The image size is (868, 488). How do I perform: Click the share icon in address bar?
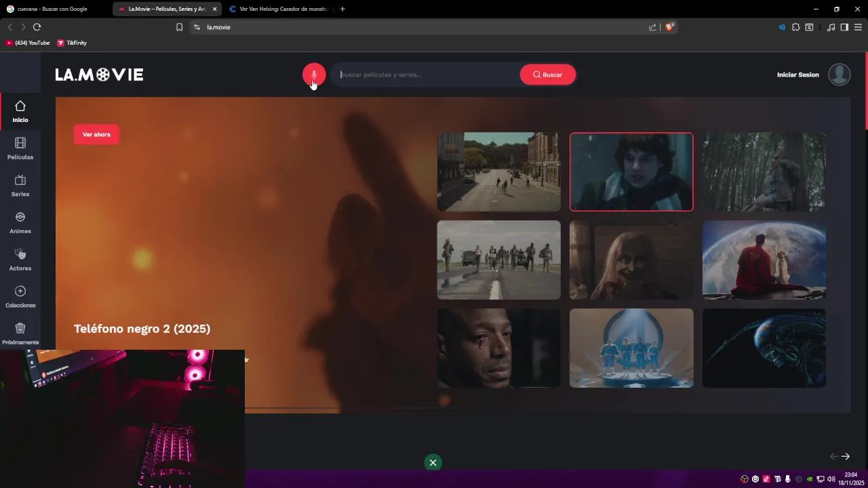tap(652, 27)
